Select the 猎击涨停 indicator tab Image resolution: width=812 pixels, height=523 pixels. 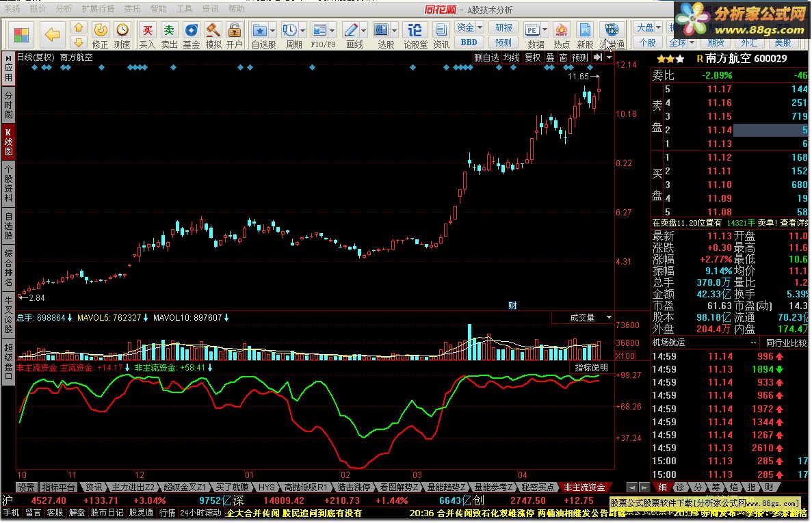(x=354, y=487)
